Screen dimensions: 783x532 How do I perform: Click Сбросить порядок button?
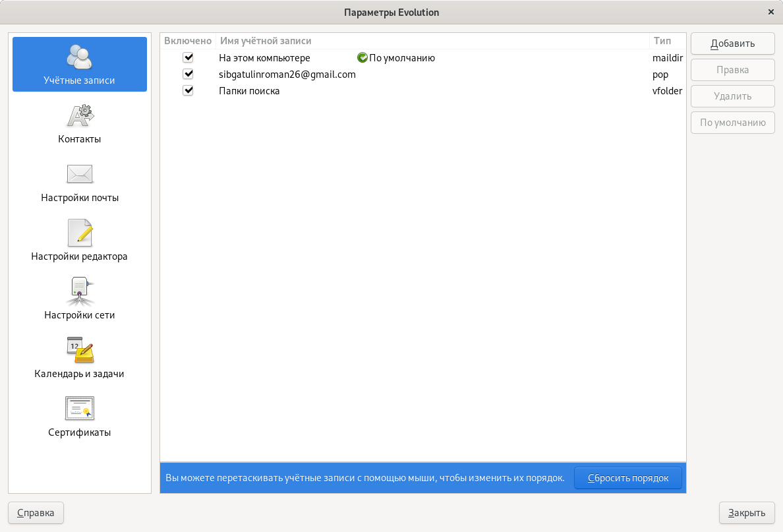coord(628,478)
